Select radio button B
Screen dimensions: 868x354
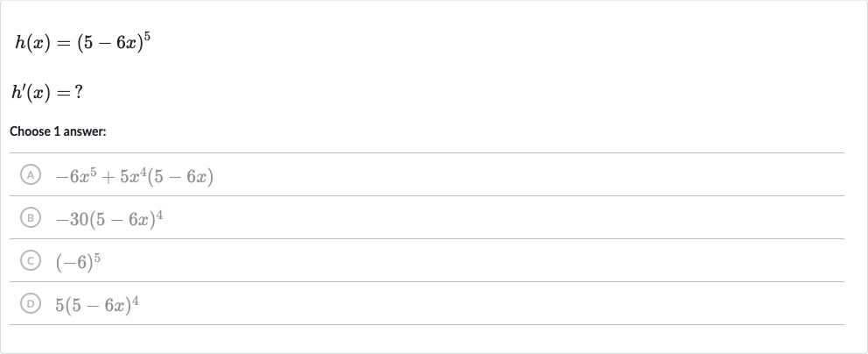[31, 217]
